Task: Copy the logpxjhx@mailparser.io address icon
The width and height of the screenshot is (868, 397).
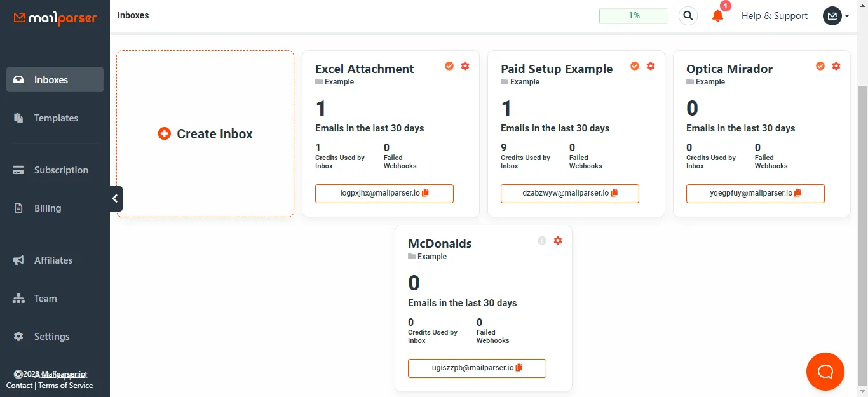Action: tap(426, 193)
